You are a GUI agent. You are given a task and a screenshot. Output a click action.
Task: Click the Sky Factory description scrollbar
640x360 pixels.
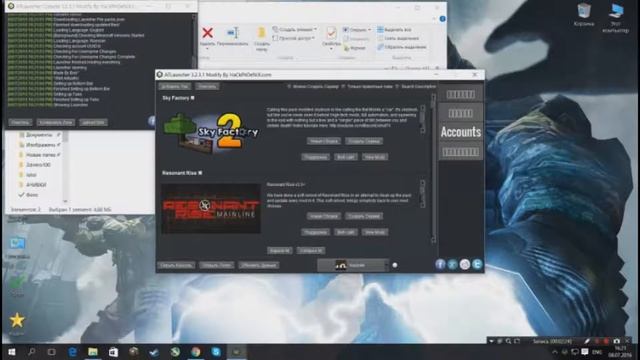click(x=422, y=119)
